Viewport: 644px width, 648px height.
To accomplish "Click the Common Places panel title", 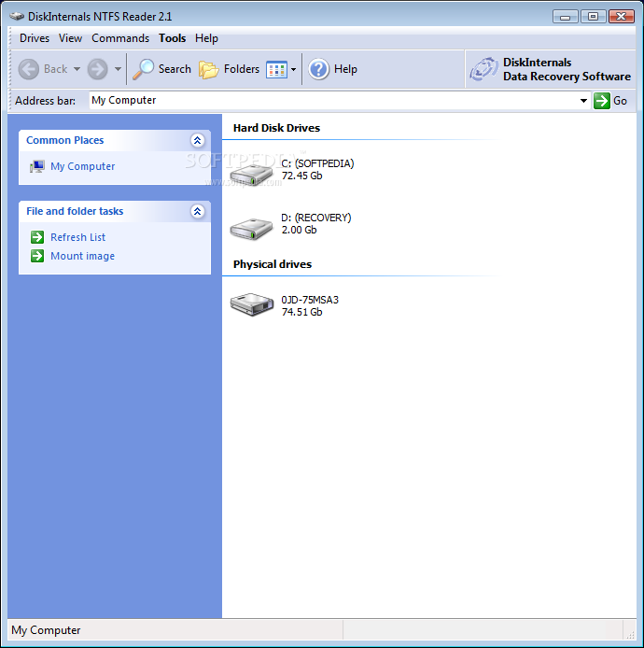I will [x=64, y=140].
